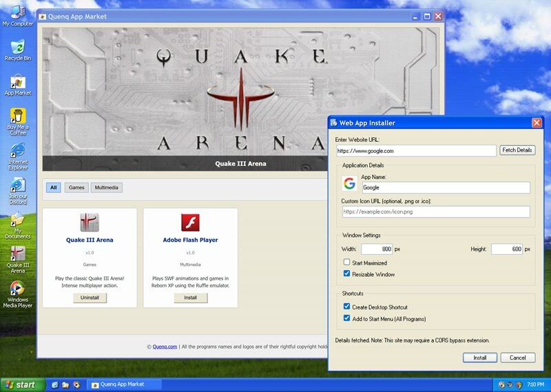
Task: Click Internet Explorer quick launch icon in taskbar
Action: (x=55, y=385)
